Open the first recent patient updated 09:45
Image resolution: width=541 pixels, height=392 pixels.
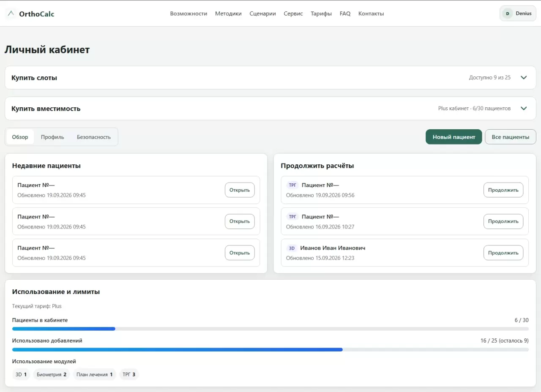(x=240, y=190)
